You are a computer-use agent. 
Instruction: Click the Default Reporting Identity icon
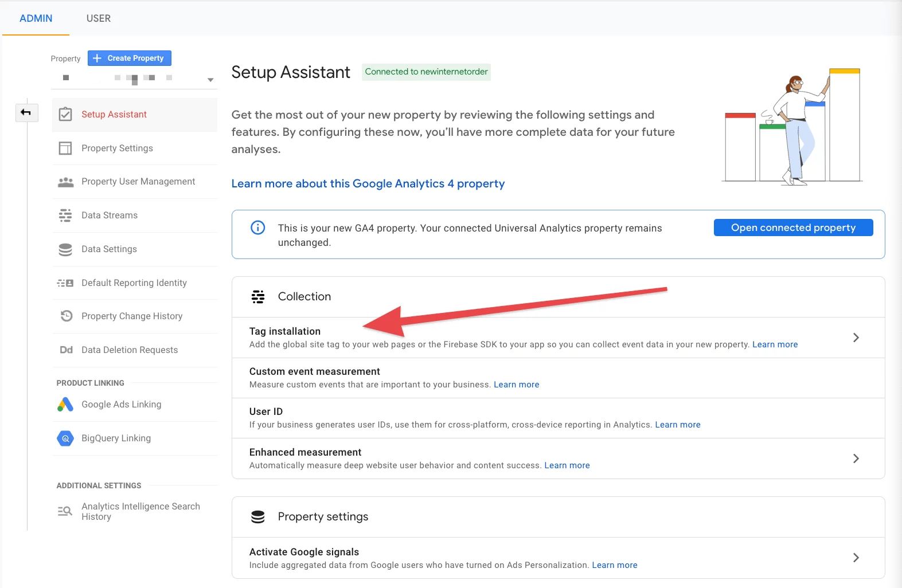[65, 283]
